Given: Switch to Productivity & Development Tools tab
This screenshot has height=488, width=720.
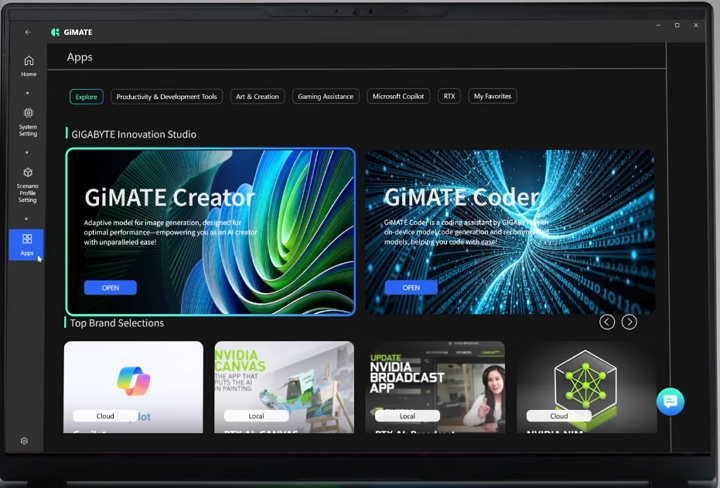Looking at the screenshot, I should point(166,97).
